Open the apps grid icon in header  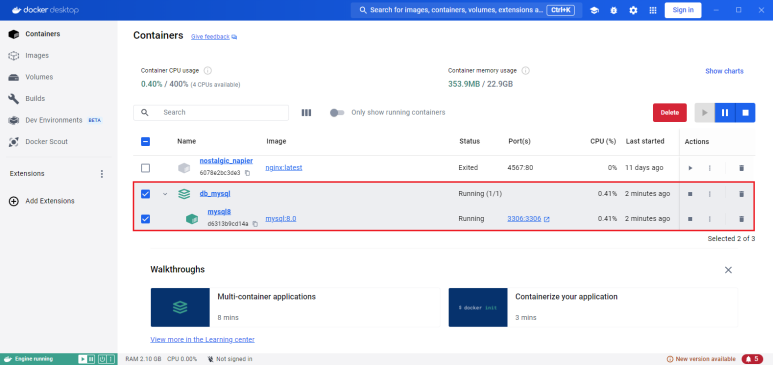653,10
